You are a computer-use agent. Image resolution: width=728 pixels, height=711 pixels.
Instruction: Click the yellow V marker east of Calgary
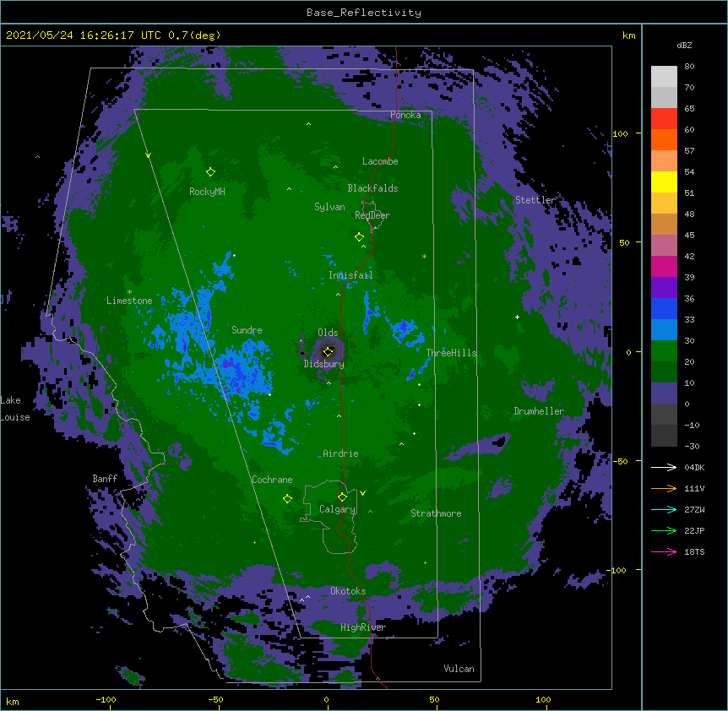362,493
